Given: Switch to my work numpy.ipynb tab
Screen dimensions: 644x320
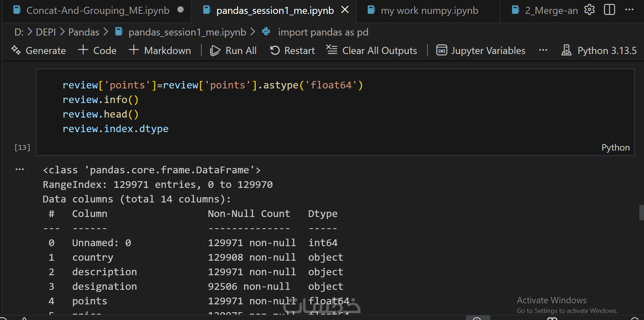Looking at the screenshot, I should point(429,11).
